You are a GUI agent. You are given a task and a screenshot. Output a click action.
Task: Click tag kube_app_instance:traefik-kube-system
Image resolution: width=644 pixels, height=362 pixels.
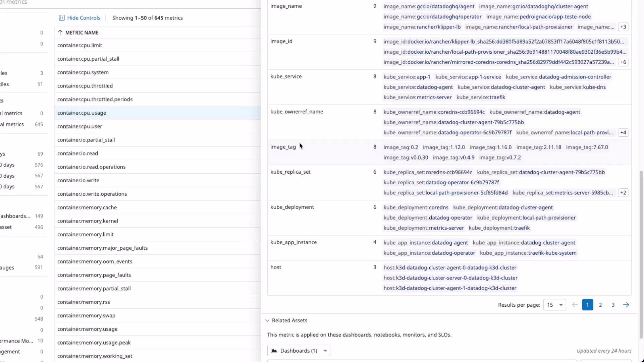click(528, 253)
